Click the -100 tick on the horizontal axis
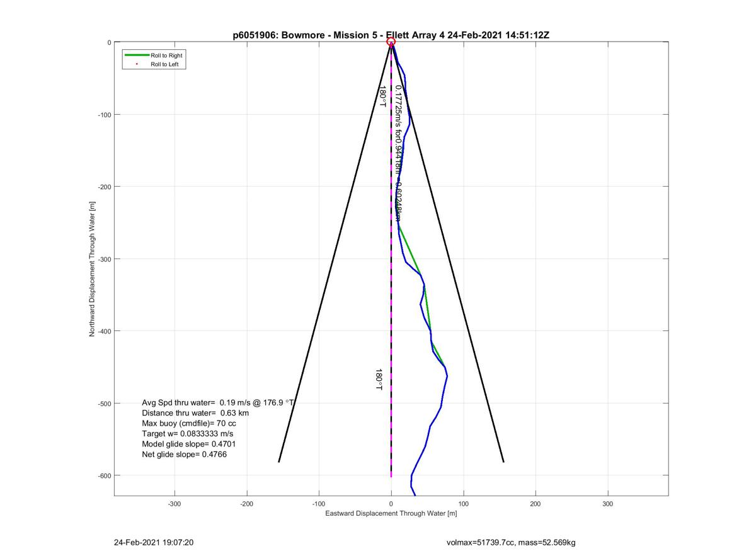 [319, 504]
